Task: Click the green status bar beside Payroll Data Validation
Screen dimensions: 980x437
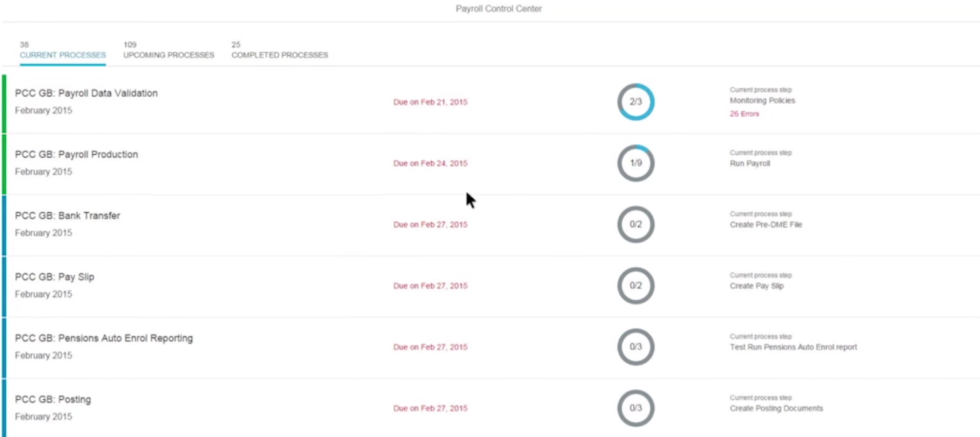Action: [x=5, y=102]
